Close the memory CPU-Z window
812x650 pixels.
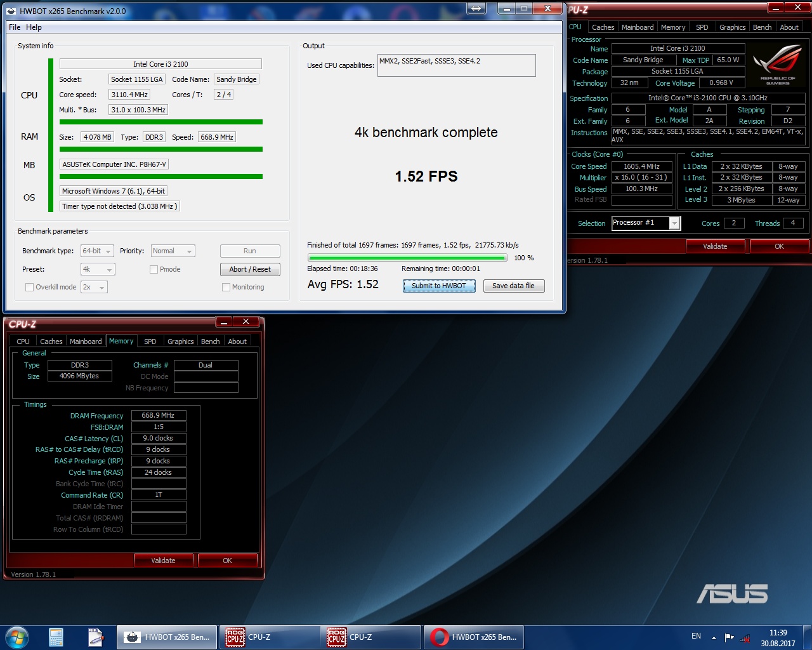(x=246, y=321)
